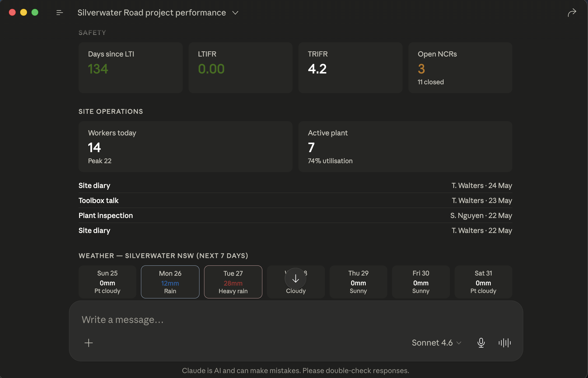Image resolution: width=588 pixels, height=378 pixels.
Task: Start dictation with microphone icon
Action: pos(481,343)
